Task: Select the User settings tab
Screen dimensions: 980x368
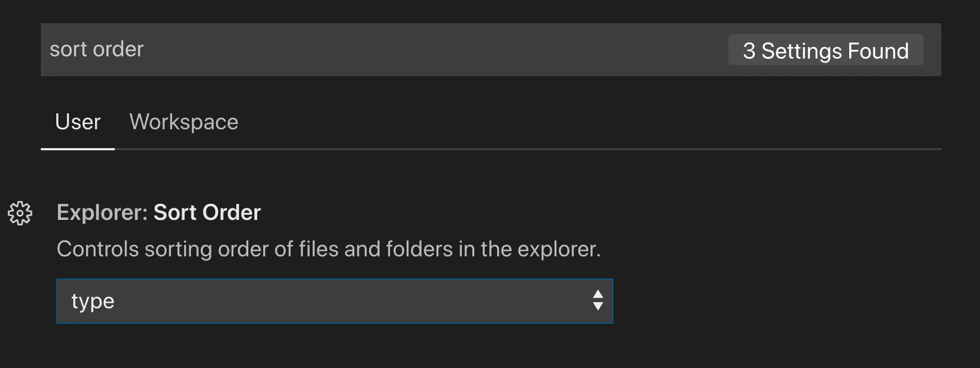Action: pyautogui.click(x=78, y=122)
